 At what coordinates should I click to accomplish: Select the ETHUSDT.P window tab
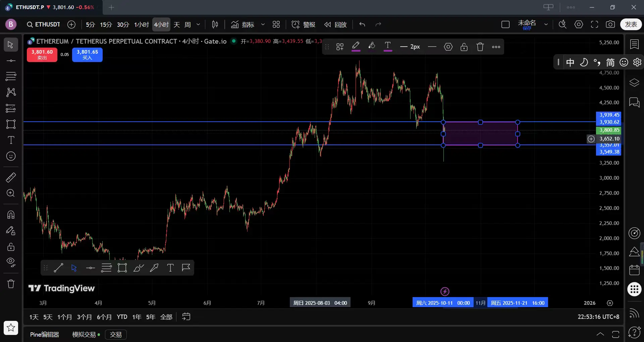(x=51, y=7)
